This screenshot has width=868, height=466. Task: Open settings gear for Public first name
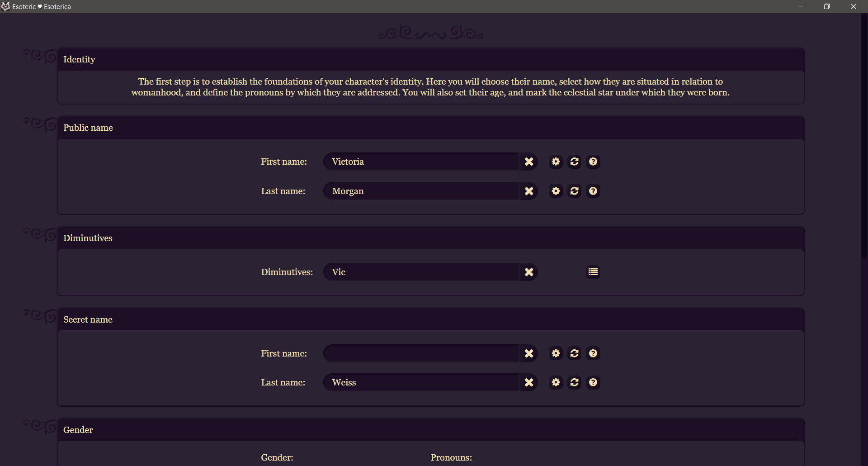pos(556,162)
